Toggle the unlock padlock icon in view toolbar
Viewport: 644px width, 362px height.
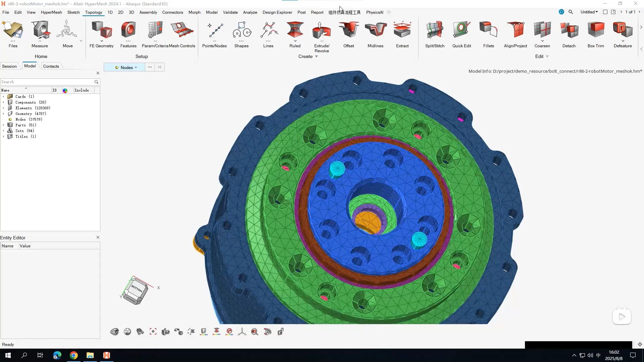(x=281, y=332)
